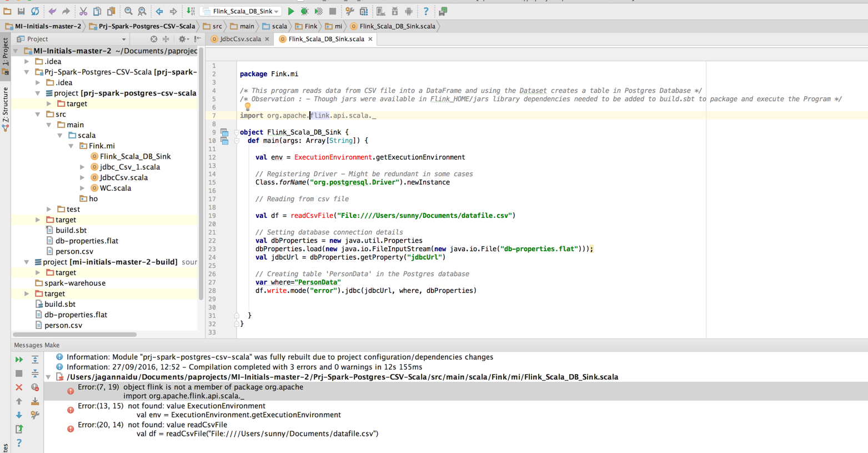The width and height of the screenshot is (868, 453).
Task: Start debugging with the bug icon
Action: (x=304, y=11)
